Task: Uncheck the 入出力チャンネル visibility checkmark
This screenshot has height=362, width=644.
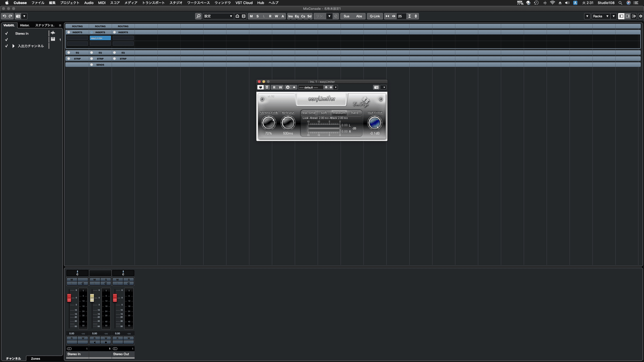Action: click(6, 46)
